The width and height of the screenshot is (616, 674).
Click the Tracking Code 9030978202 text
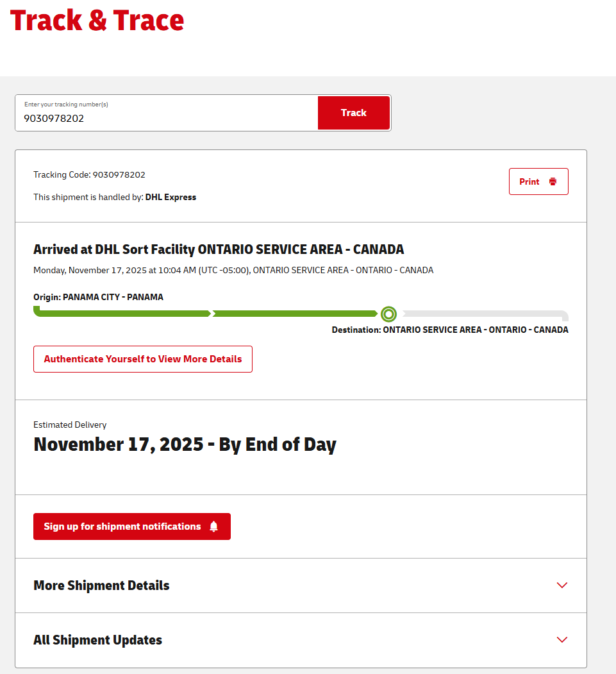click(89, 174)
